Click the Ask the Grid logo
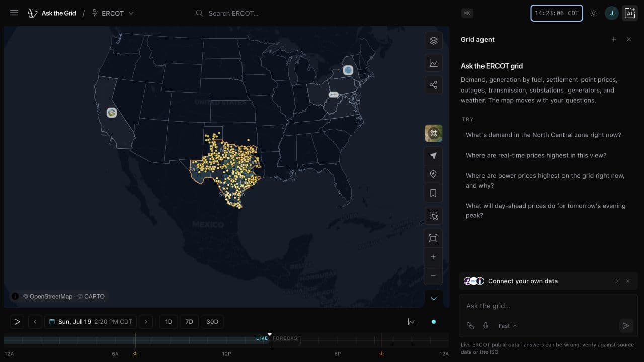Viewport: 644px width, 362px height. [x=52, y=13]
